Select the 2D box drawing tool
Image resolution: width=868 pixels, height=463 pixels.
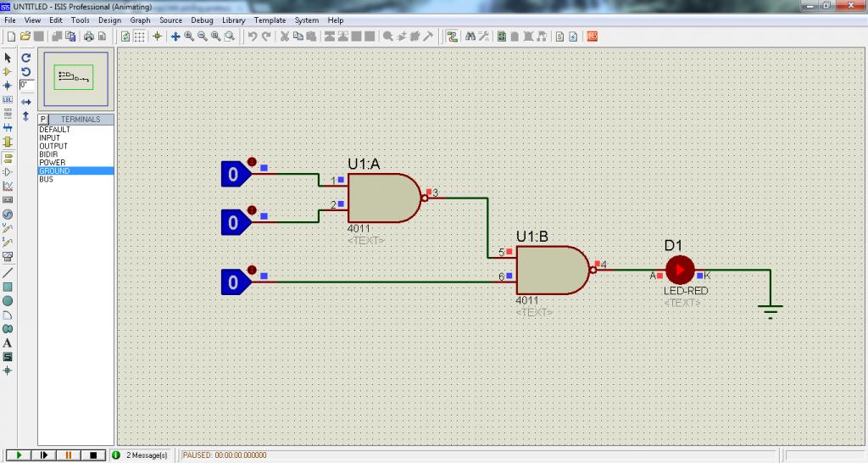coord(7,287)
